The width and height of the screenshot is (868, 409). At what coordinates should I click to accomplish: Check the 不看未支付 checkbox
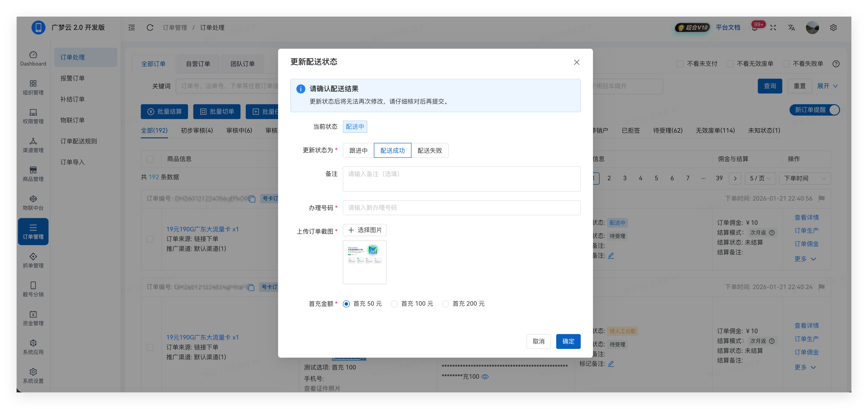coord(680,64)
